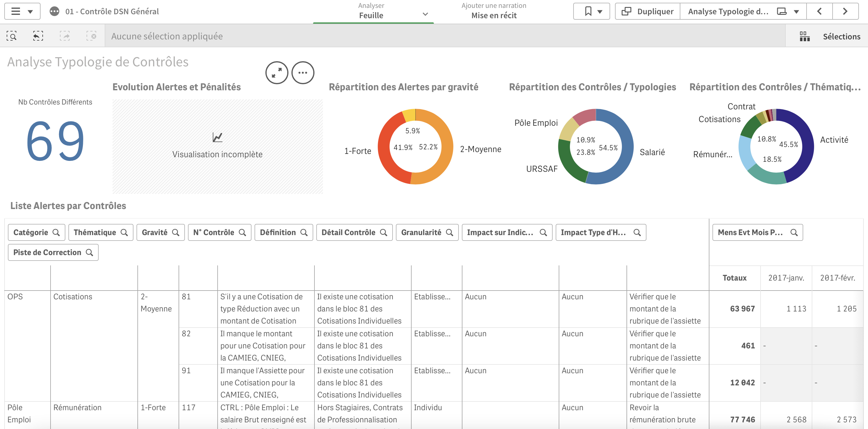Go to next sheet arrow
The width and height of the screenshot is (868, 429).
(845, 12)
